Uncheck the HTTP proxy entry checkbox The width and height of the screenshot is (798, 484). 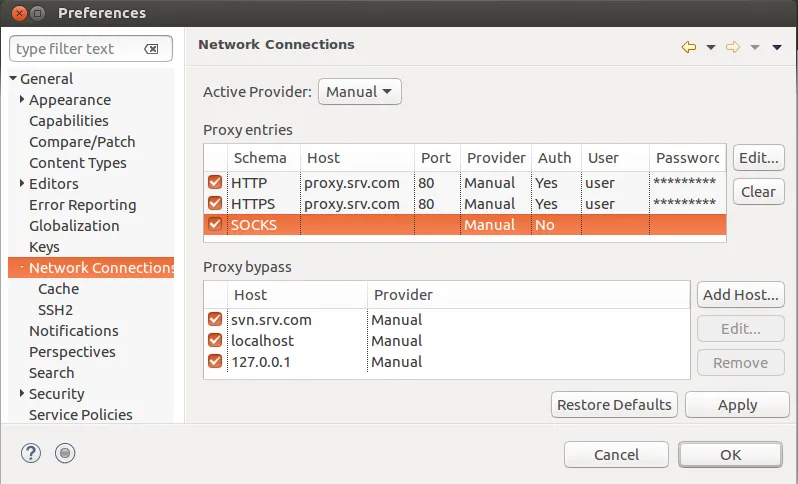[x=215, y=183]
